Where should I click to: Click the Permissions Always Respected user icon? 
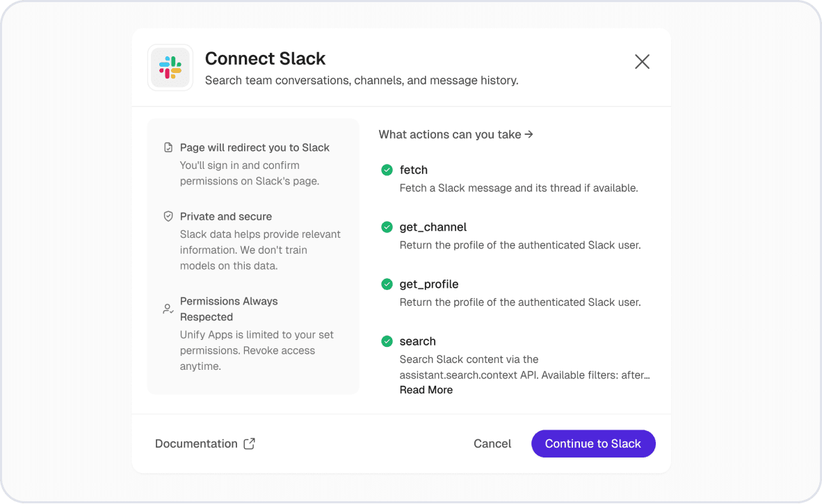[168, 309]
